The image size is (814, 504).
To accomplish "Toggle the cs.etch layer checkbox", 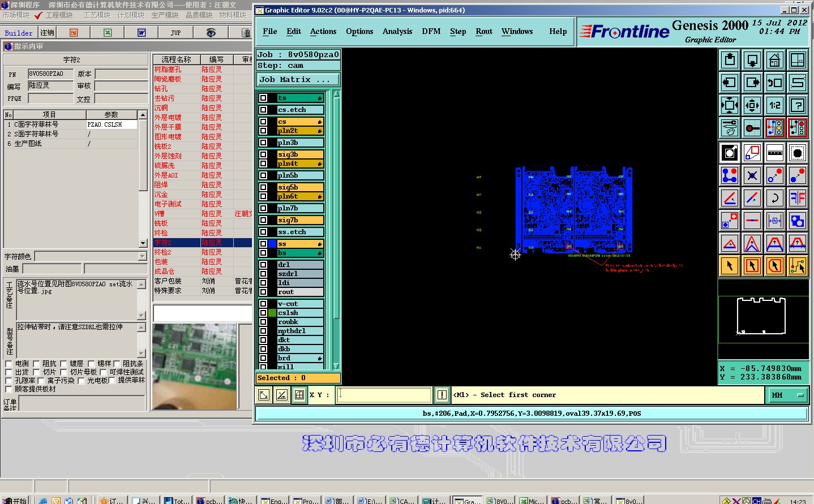I will tap(263, 110).
